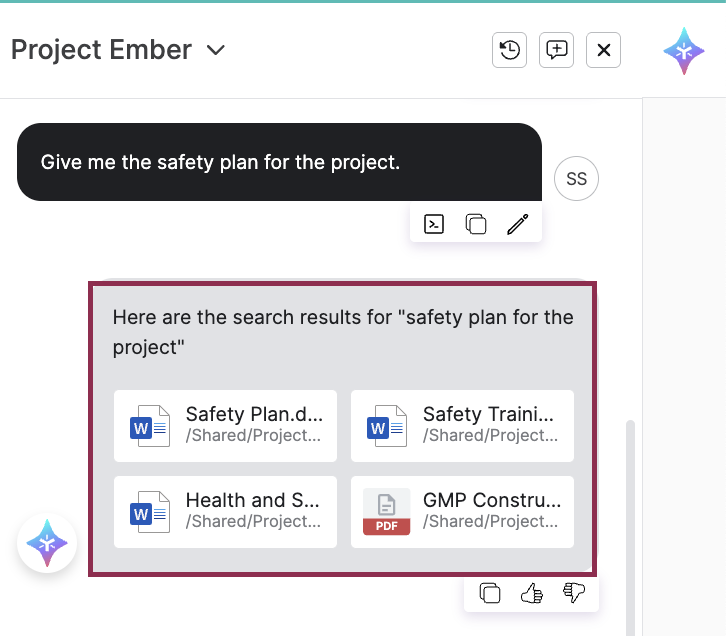Click the Project Ember title
The height and width of the screenshot is (636, 726).
click(101, 50)
